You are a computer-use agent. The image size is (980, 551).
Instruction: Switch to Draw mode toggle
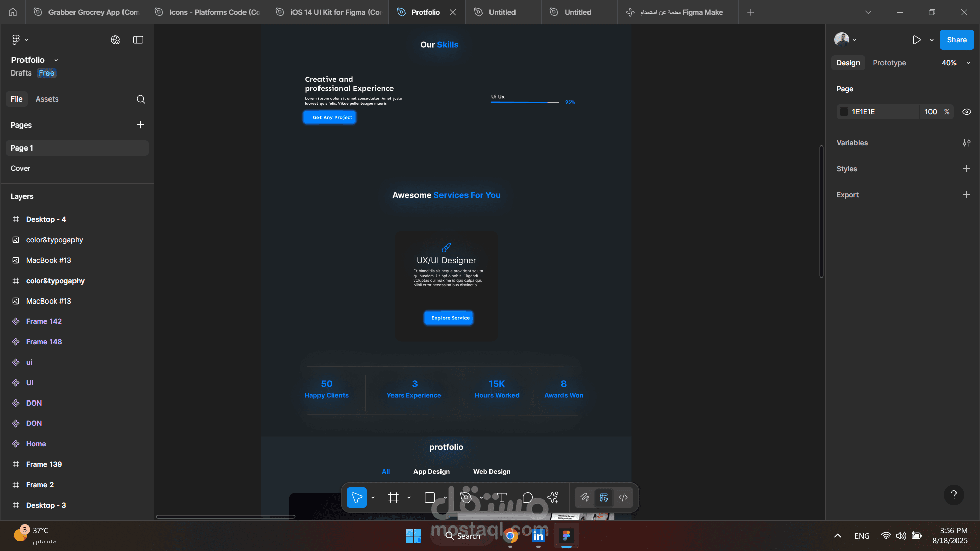[x=584, y=497]
